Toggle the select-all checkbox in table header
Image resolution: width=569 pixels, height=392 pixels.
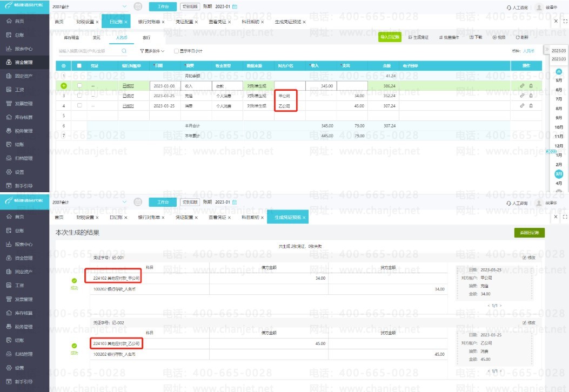(x=79, y=66)
